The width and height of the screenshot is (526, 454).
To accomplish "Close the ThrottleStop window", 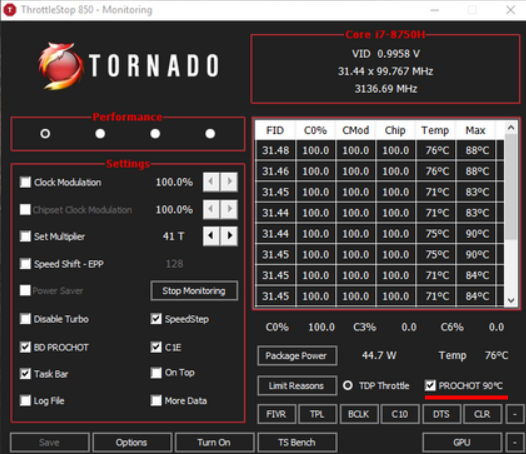I will click(511, 10).
